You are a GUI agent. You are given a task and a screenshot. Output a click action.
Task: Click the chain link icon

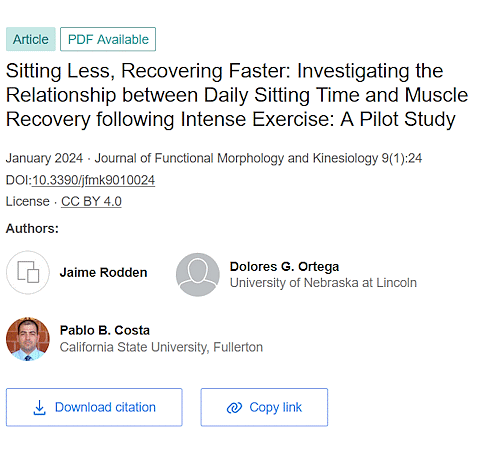click(234, 407)
